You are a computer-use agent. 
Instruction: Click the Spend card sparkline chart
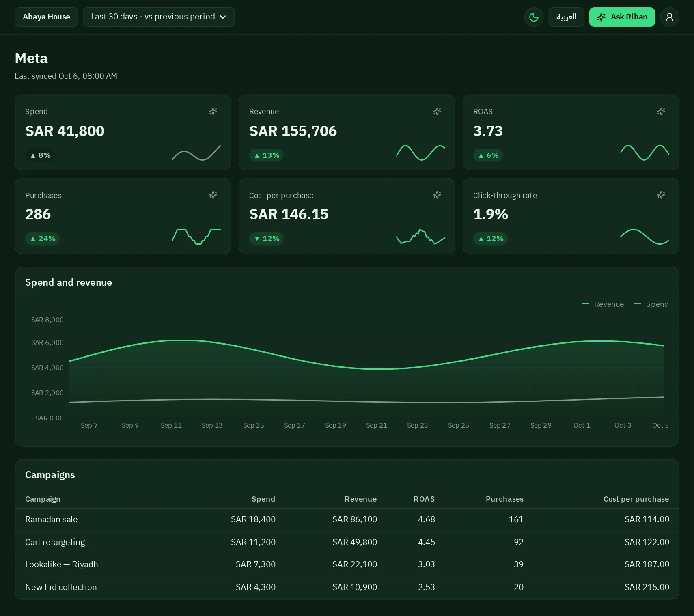pyautogui.click(x=197, y=153)
